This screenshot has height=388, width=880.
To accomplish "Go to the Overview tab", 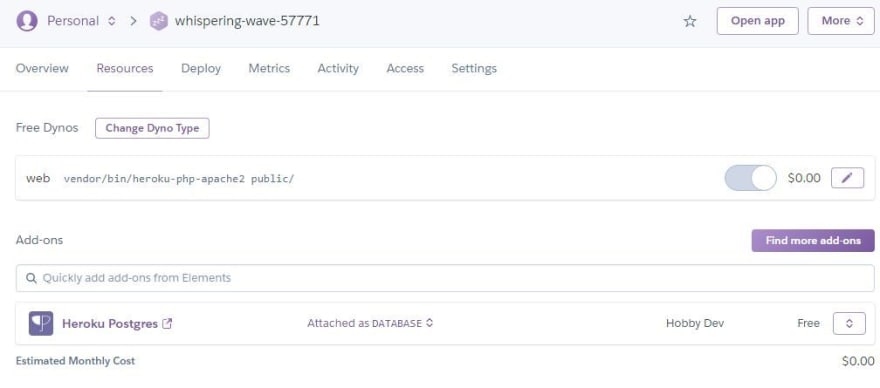I will 42,69.
